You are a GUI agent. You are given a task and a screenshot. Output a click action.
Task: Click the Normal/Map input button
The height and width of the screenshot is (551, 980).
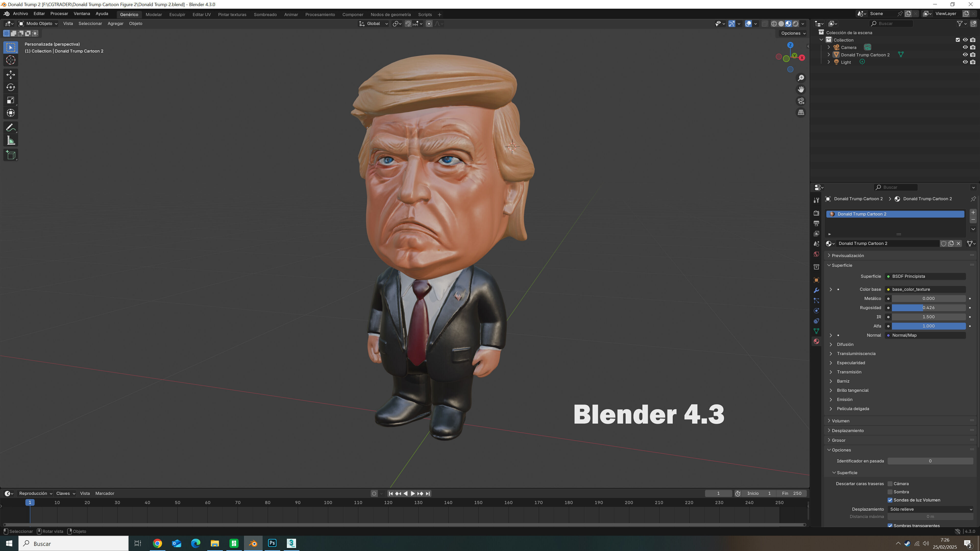pyautogui.click(x=925, y=335)
